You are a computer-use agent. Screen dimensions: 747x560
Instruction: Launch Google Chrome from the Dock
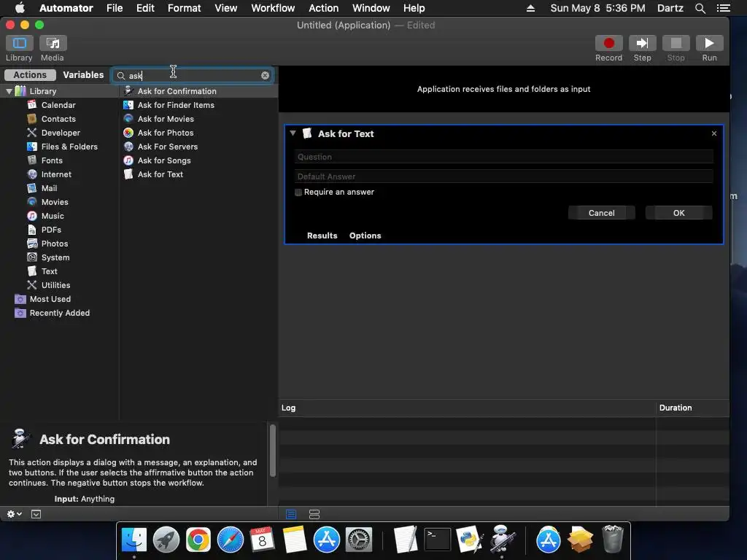[198, 540]
